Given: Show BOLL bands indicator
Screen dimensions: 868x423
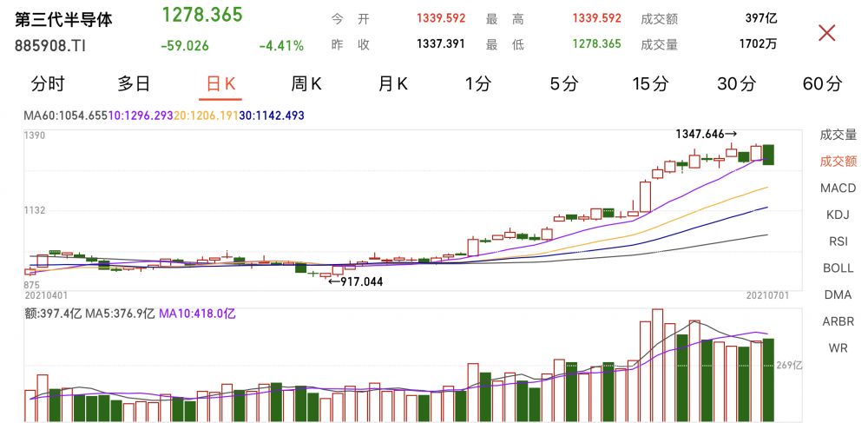Looking at the screenshot, I should [838, 268].
